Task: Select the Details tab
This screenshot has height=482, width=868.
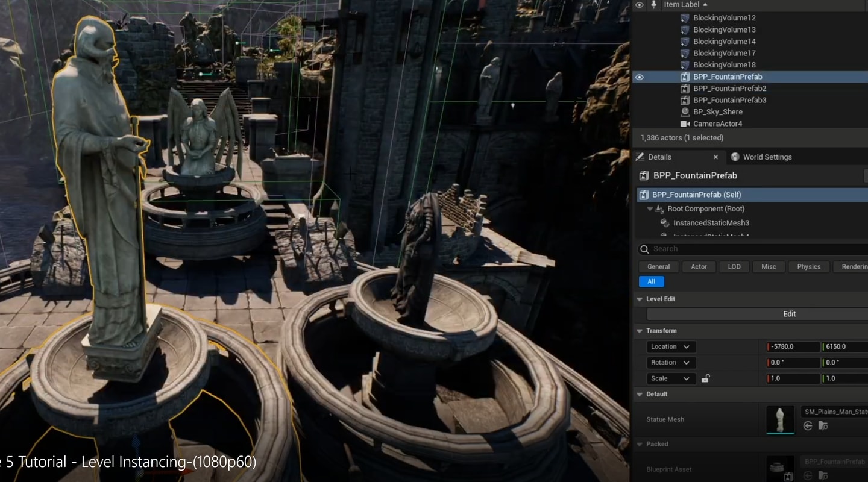Action: click(x=659, y=157)
